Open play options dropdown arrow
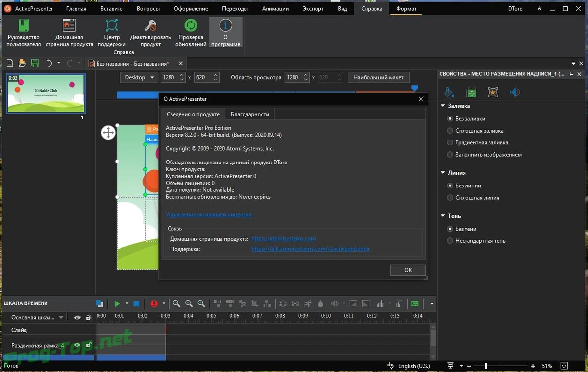Viewport: 588px width, 372px height. (x=127, y=304)
